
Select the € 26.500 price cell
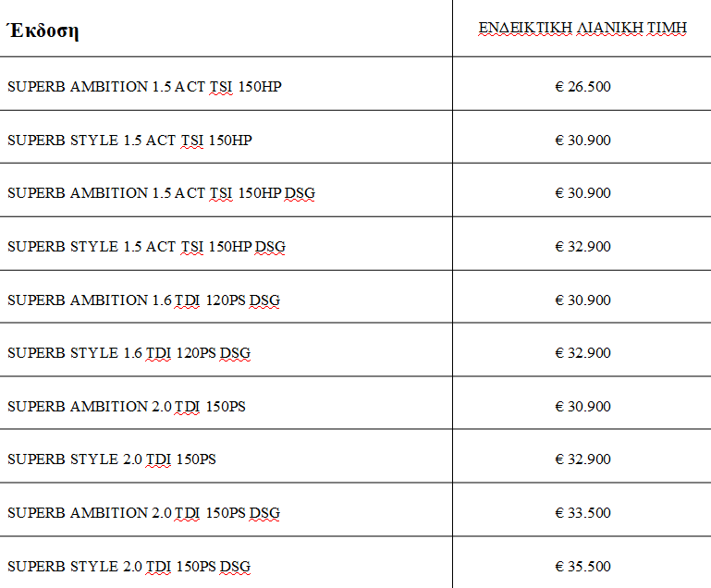point(583,87)
